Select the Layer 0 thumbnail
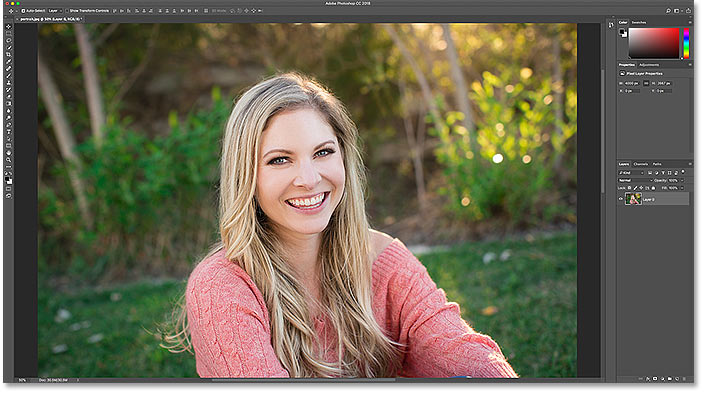The width and height of the screenshot is (704, 394). [x=633, y=199]
